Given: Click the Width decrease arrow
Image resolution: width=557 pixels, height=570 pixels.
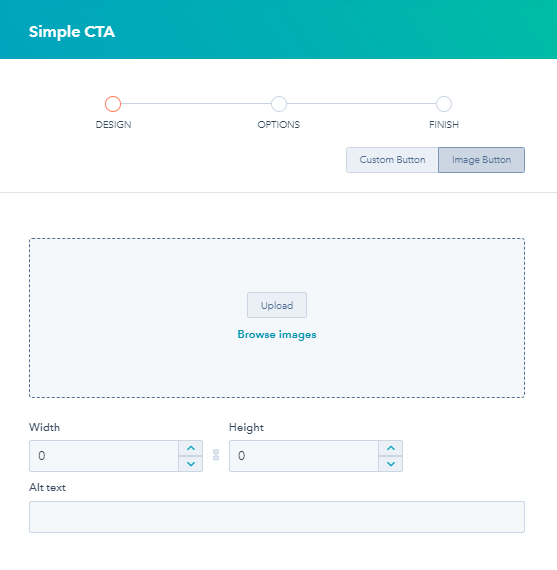Looking at the screenshot, I should pos(191,464).
